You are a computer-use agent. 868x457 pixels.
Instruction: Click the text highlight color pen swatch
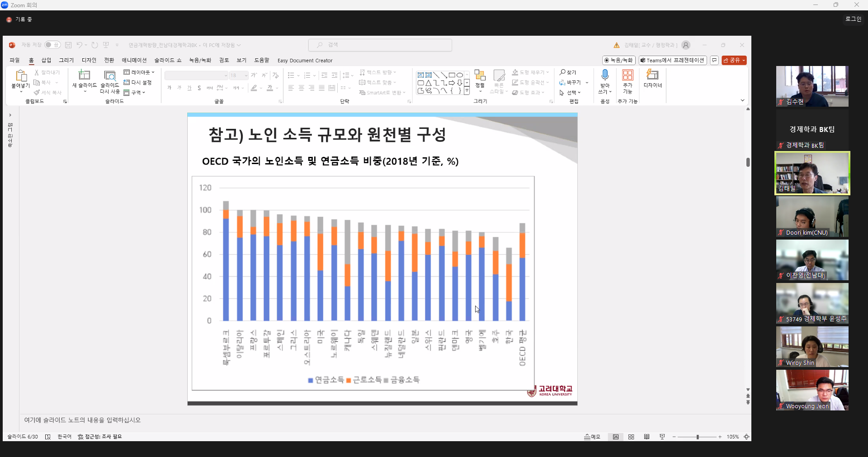254,88
